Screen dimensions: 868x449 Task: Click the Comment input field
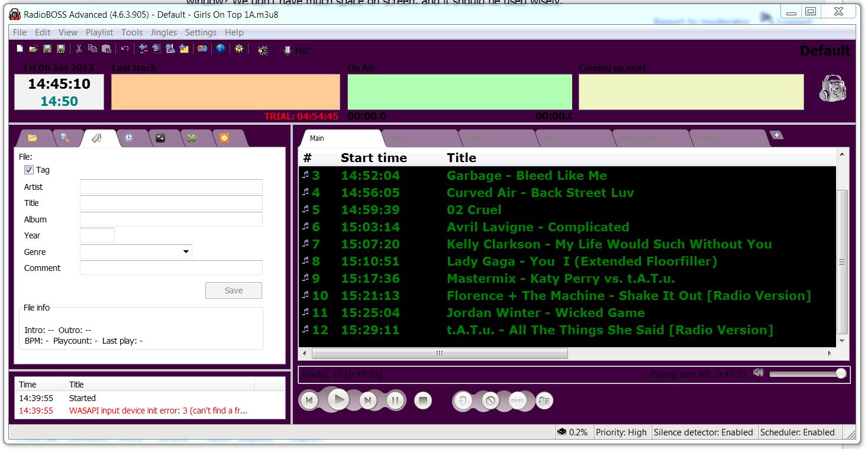(x=171, y=268)
